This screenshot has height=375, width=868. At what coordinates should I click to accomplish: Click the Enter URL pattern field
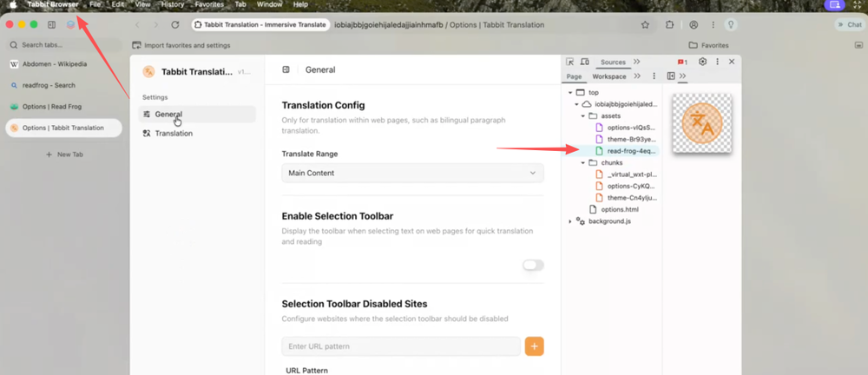400,346
